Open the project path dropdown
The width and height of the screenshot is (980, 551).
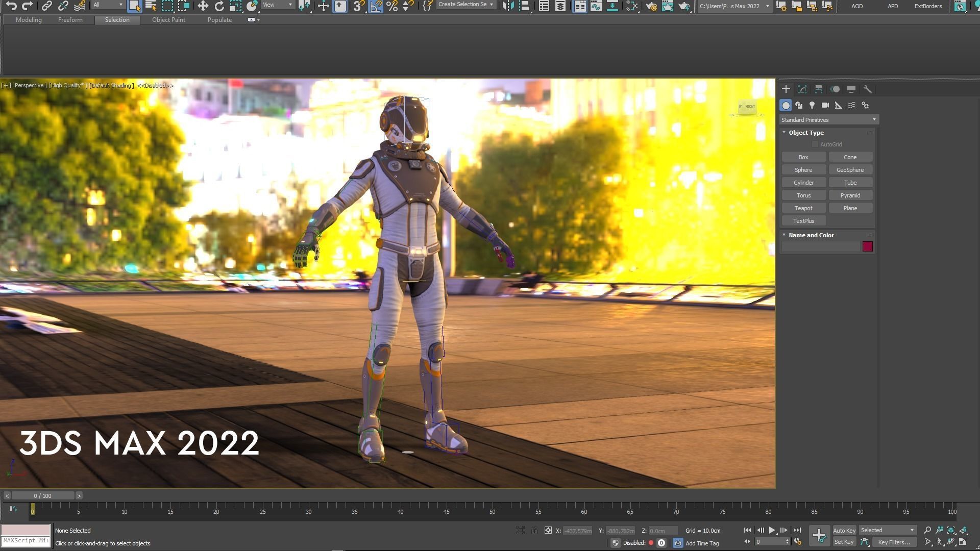click(x=734, y=6)
